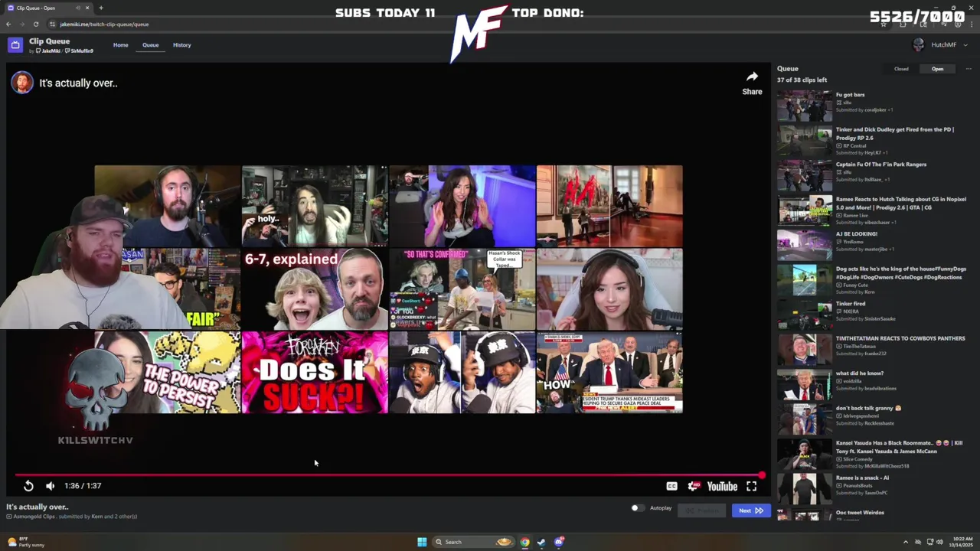This screenshot has height=551, width=980.
Task: Open the SirMuffin9 author link
Action: click(80, 51)
